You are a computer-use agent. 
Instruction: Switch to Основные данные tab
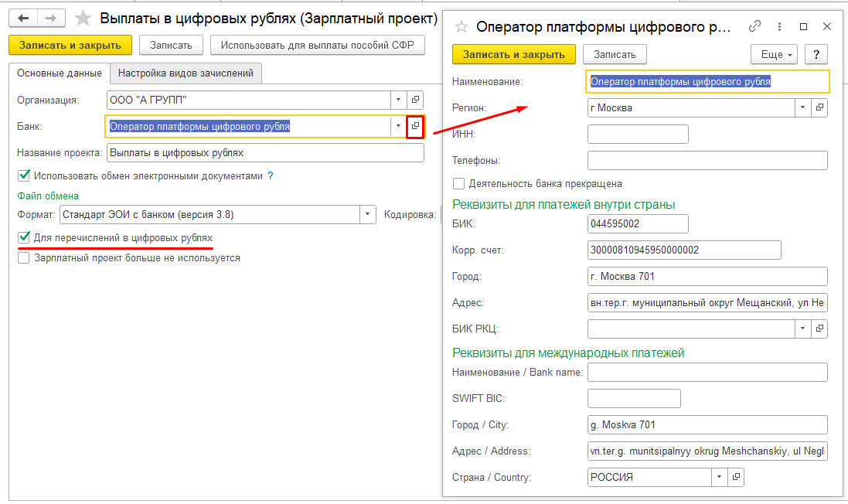[60, 73]
